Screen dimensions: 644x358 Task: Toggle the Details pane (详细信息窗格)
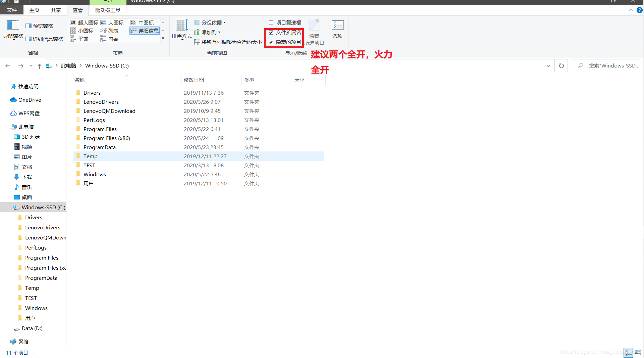pos(44,39)
